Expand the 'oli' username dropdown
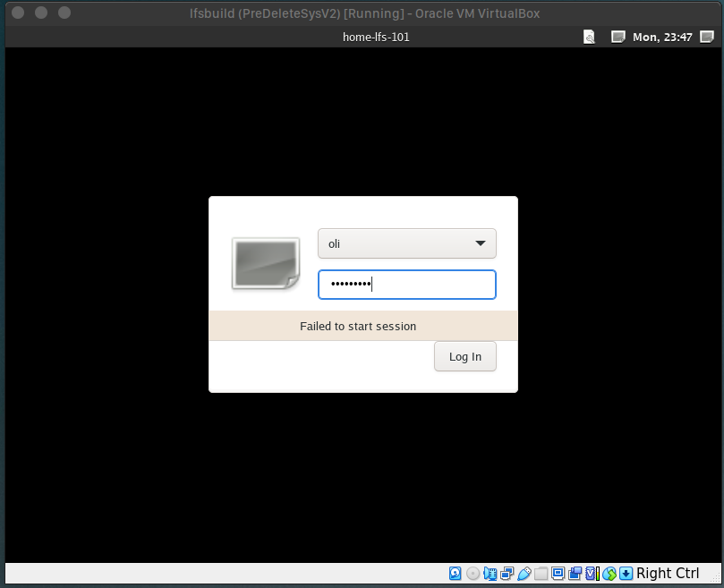 point(407,243)
